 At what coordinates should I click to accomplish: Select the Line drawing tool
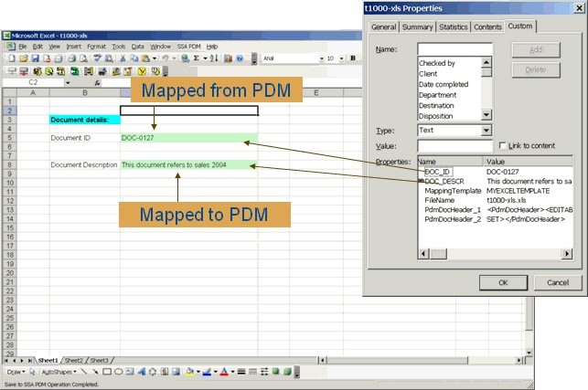(82, 372)
